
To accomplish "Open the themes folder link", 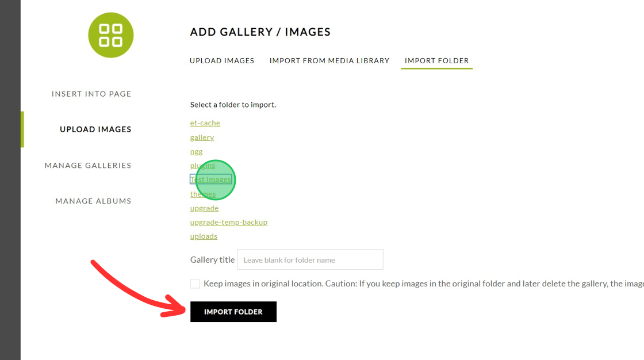I will [x=202, y=194].
